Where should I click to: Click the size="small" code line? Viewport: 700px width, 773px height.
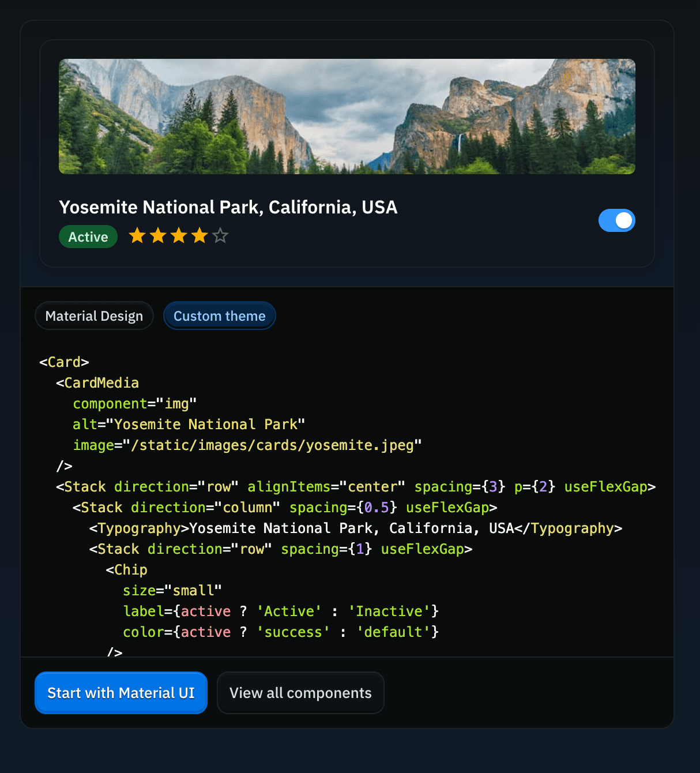[x=172, y=591]
